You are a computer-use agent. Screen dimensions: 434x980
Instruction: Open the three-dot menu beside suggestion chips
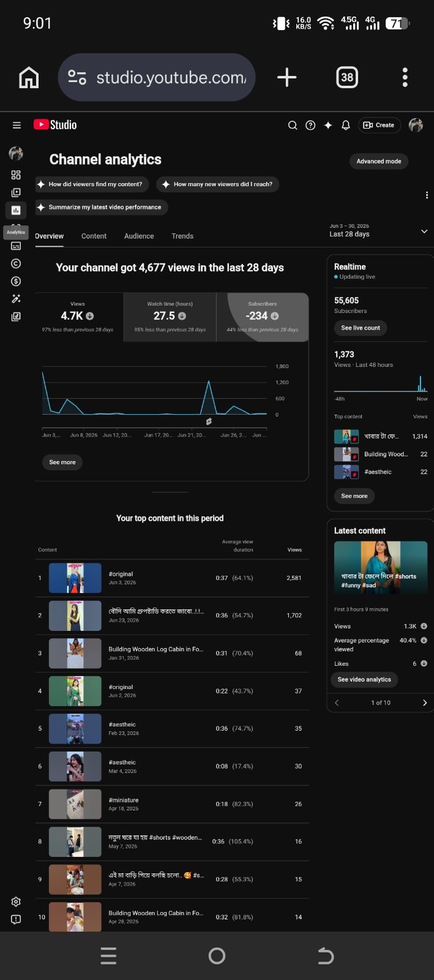427,195
